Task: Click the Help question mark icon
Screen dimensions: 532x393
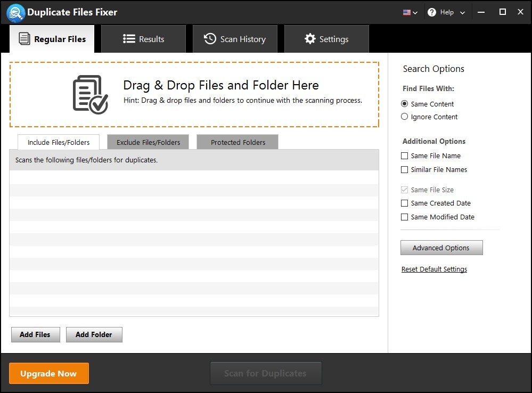Action: [x=432, y=12]
